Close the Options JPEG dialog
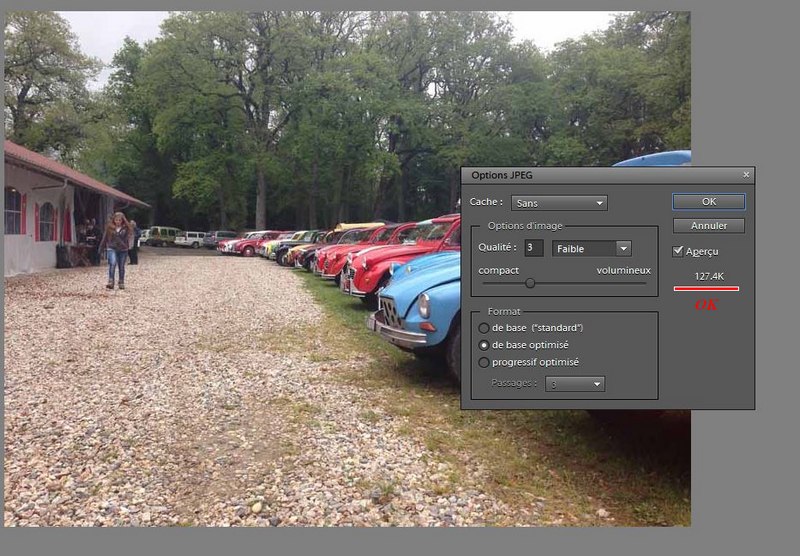The width and height of the screenshot is (800, 556). (745, 175)
